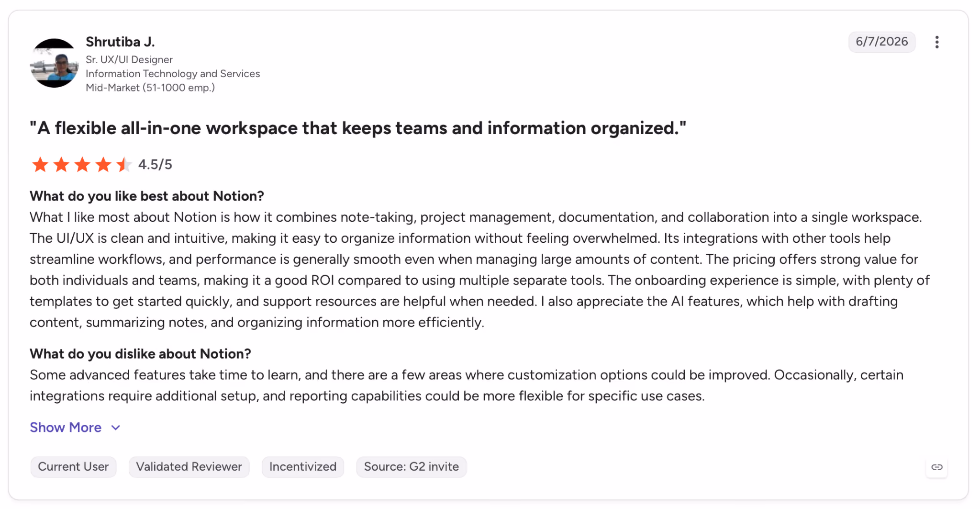Click Shrutiba J.'s profile avatar
This screenshot has height=509, width=980.
click(x=54, y=63)
